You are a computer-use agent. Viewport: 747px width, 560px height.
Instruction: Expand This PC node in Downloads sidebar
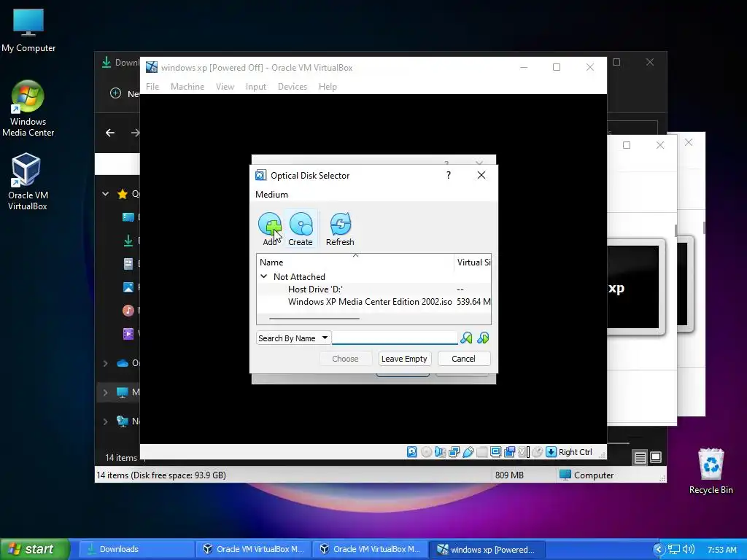(x=105, y=392)
